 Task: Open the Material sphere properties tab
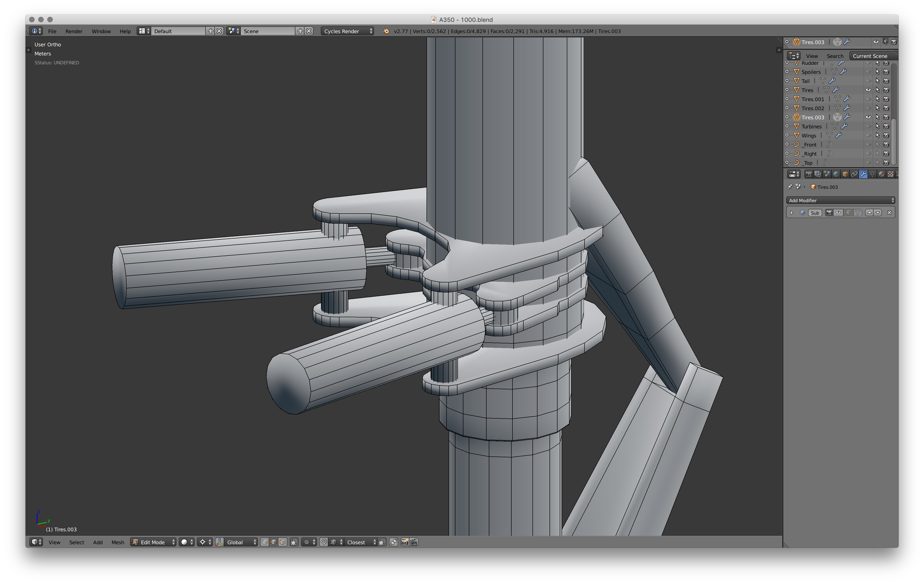point(881,174)
